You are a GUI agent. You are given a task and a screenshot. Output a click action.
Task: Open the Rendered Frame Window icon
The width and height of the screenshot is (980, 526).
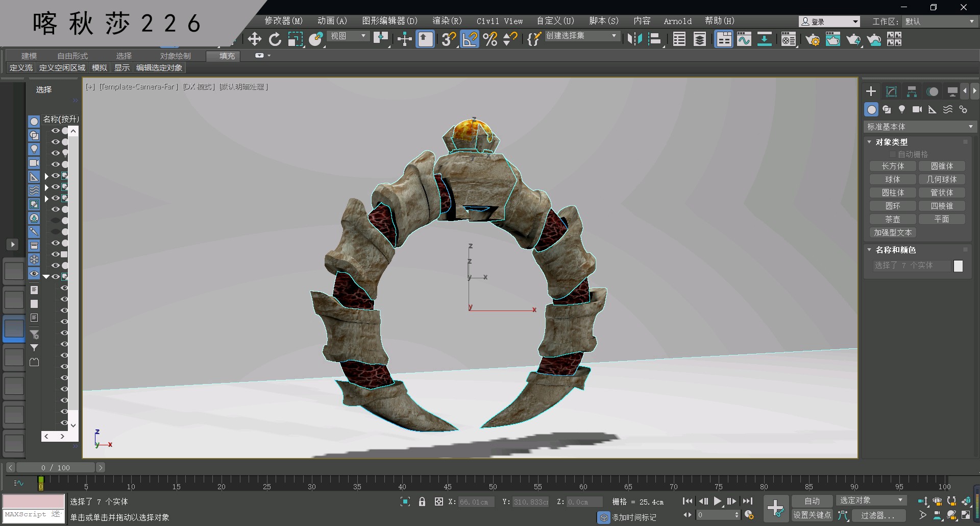pyautogui.click(x=833, y=39)
